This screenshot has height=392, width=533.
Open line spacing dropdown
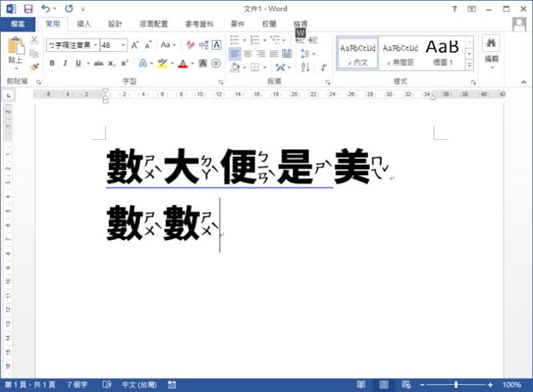point(308,54)
